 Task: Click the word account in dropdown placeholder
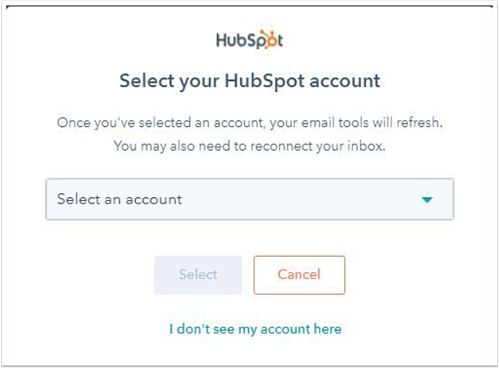point(154,200)
